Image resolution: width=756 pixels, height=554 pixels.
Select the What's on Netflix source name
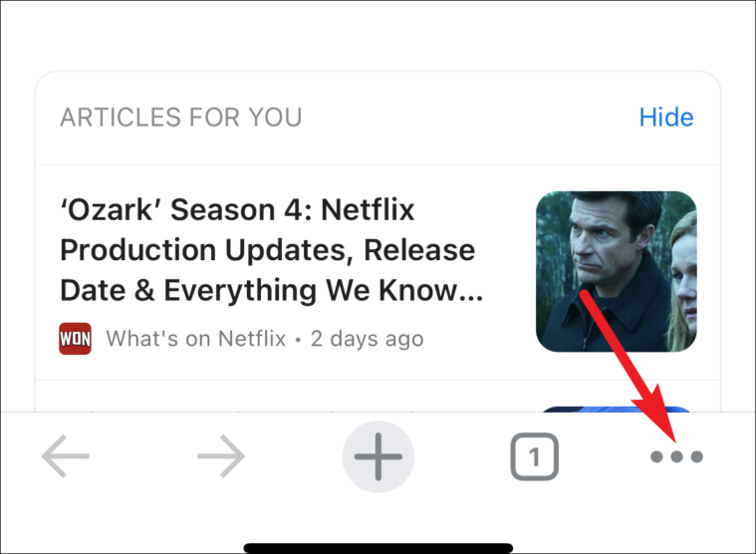[x=196, y=339]
